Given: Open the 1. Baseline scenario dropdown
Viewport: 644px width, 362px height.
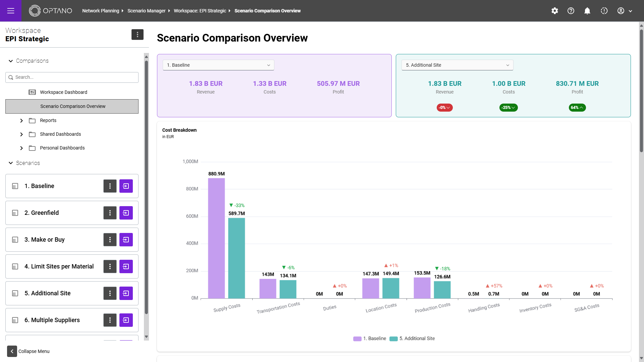Looking at the screenshot, I should (218, 65).
